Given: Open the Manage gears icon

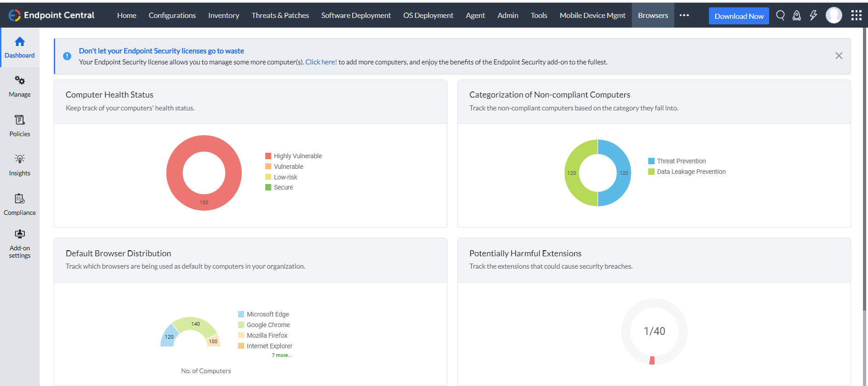Looking at the screenshot, I should click(x=20, y=81).
